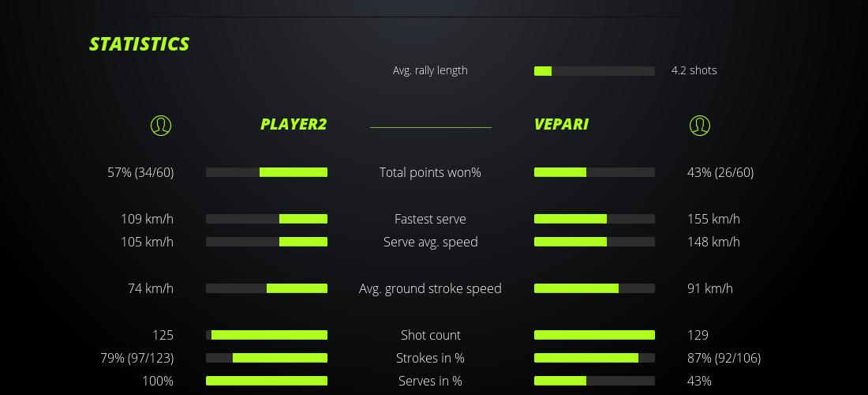Select the PLAYER2 name heading
The image size is (868, 395).
(x=294, y=125)
